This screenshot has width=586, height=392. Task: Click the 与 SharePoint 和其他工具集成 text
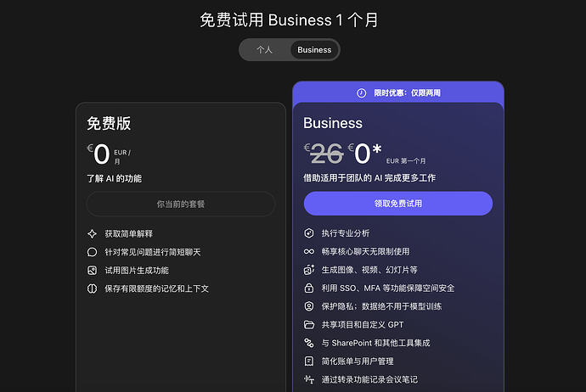(x=375, y=343)
